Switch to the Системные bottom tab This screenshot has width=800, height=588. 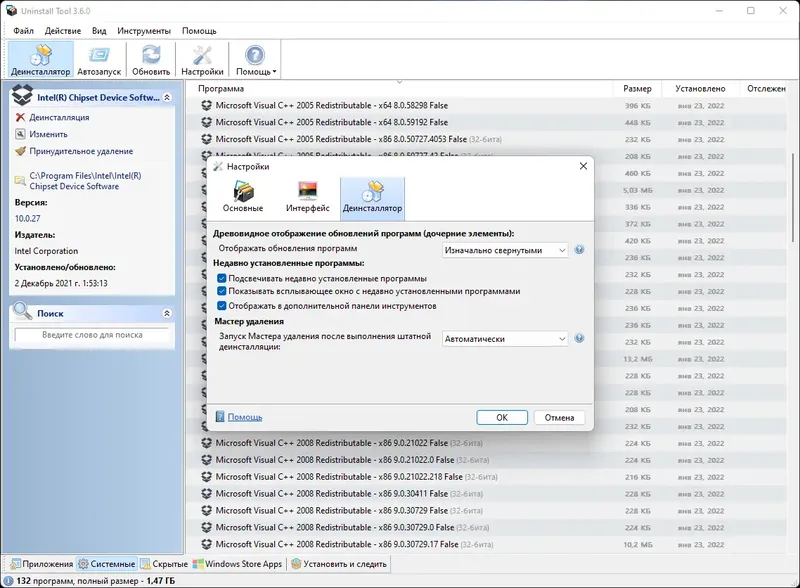pyautogui.click(x=107, y=564)
